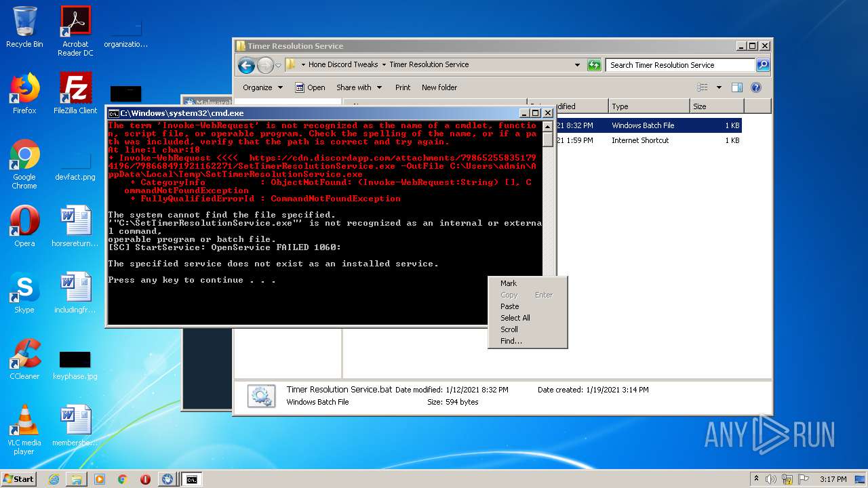Viewport: 868px width, 488px height.
Task: Click the batch file icon in details pane
Action: tap(261, 396)
